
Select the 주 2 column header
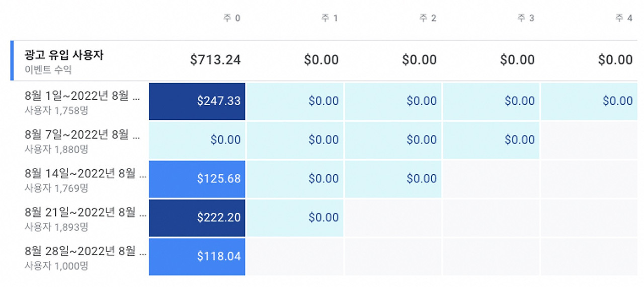428,19
